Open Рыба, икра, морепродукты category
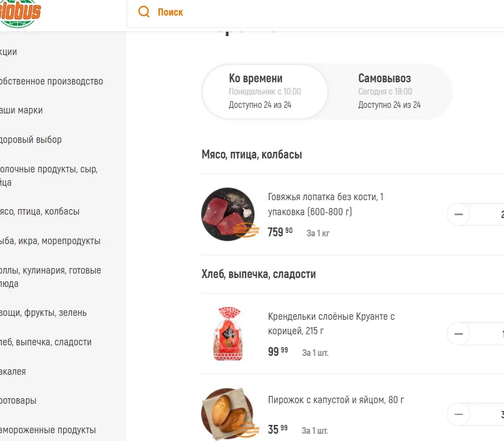Screen dimensions: 504x441 click(x=50, y=241)
